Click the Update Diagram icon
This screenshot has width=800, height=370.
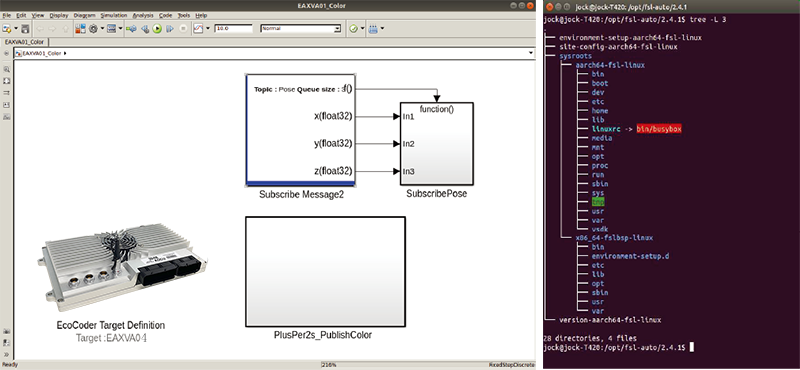pos(132,29)
